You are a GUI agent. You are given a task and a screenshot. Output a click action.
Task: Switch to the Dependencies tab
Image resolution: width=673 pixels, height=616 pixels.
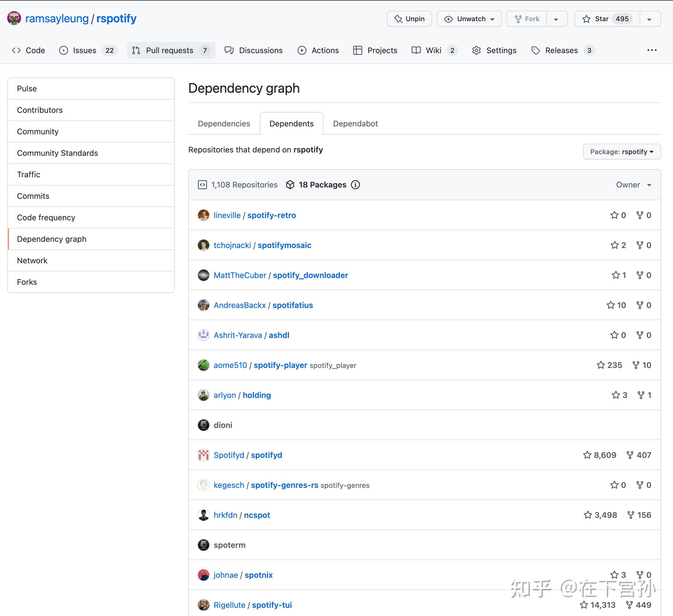coord(224,124)
